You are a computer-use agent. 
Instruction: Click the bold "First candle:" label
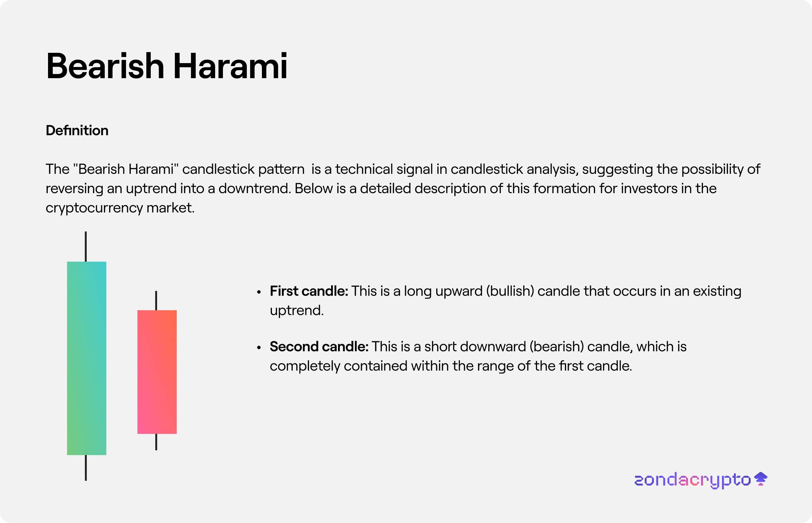tap(309, 291)
